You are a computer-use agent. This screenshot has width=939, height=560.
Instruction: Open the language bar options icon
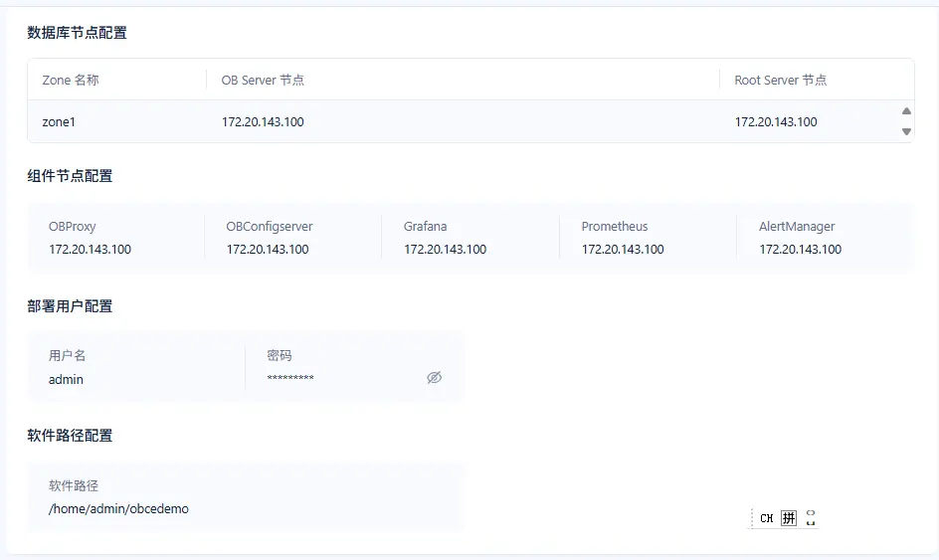click(811, 518)
